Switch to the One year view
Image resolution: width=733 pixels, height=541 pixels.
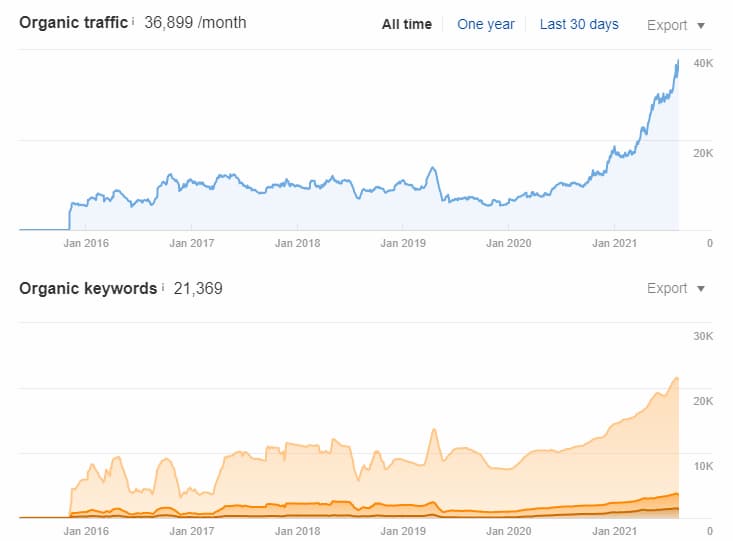(485, 24)
